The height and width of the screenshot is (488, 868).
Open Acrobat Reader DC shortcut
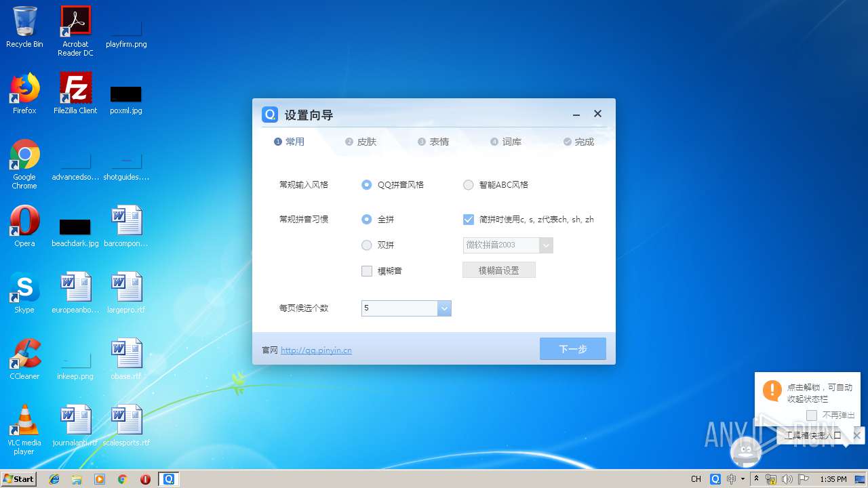[x=75, y=30]
